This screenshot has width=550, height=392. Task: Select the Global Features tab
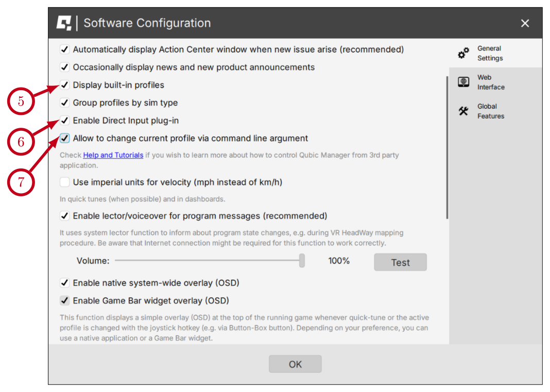pyautogui.click(x=490, y=111)
